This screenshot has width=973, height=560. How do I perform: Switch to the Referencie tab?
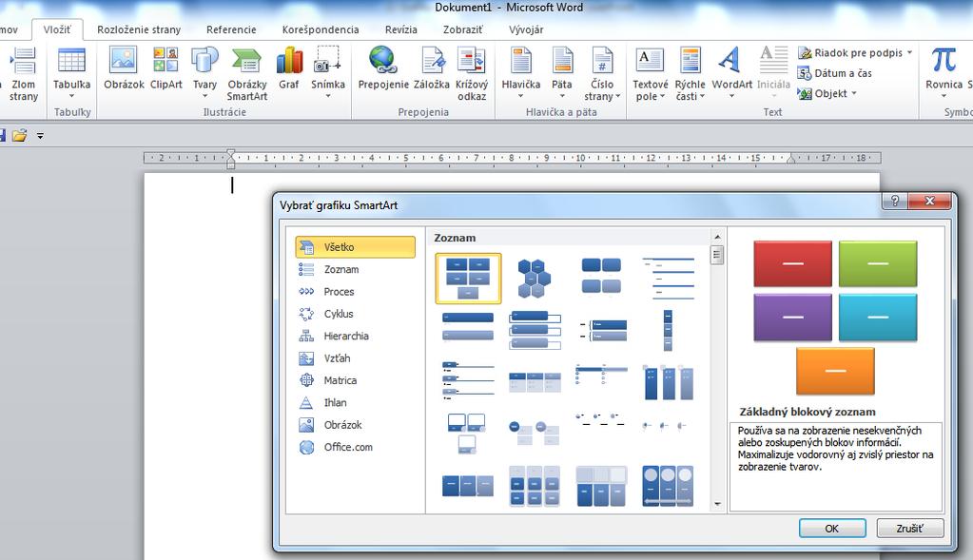[231, 29]
